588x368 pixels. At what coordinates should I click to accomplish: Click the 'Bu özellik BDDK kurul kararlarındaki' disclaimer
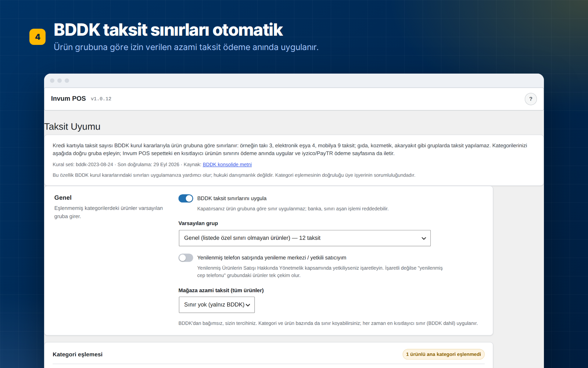coord(234,175)
